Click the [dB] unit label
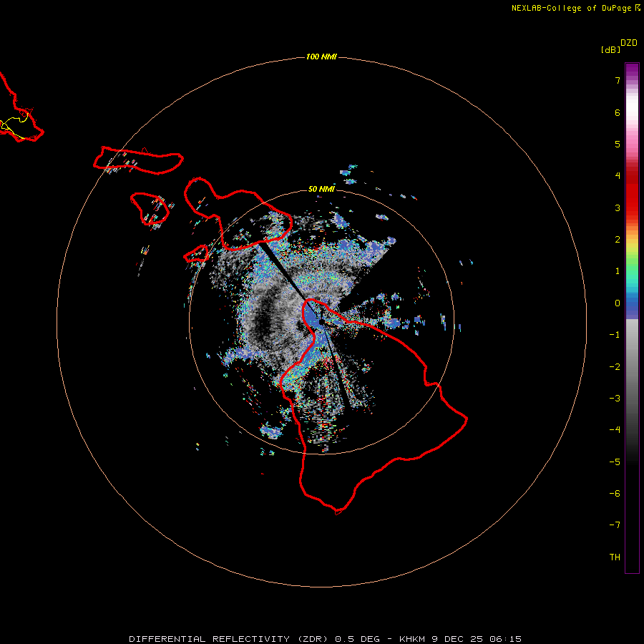Screen dimensions: 644x644 [x=610, y=49]
